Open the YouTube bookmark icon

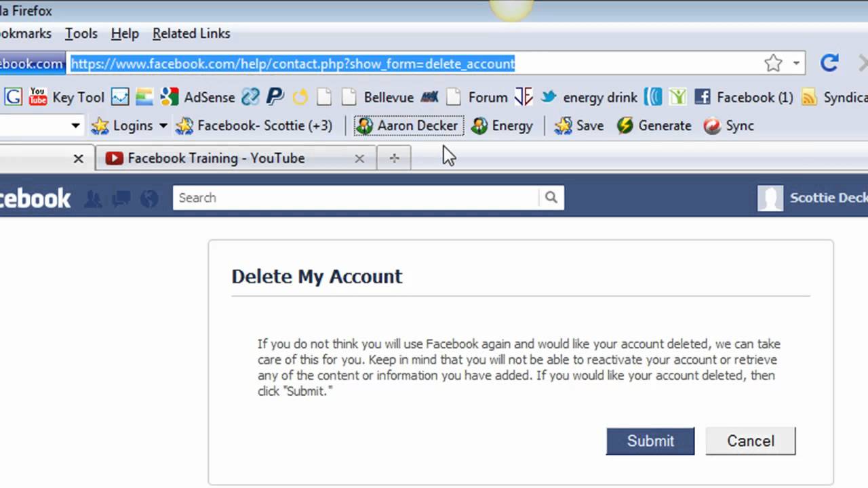(38, 97)
